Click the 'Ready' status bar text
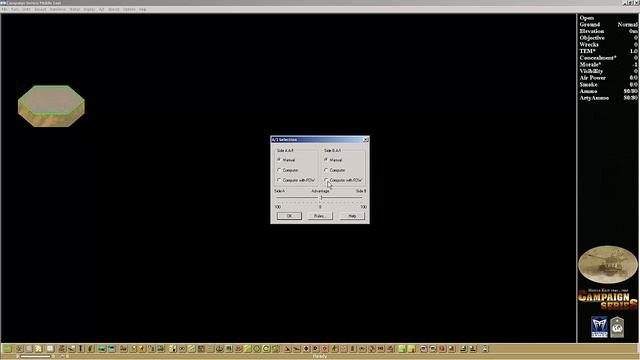 click(x=319, y=356)
